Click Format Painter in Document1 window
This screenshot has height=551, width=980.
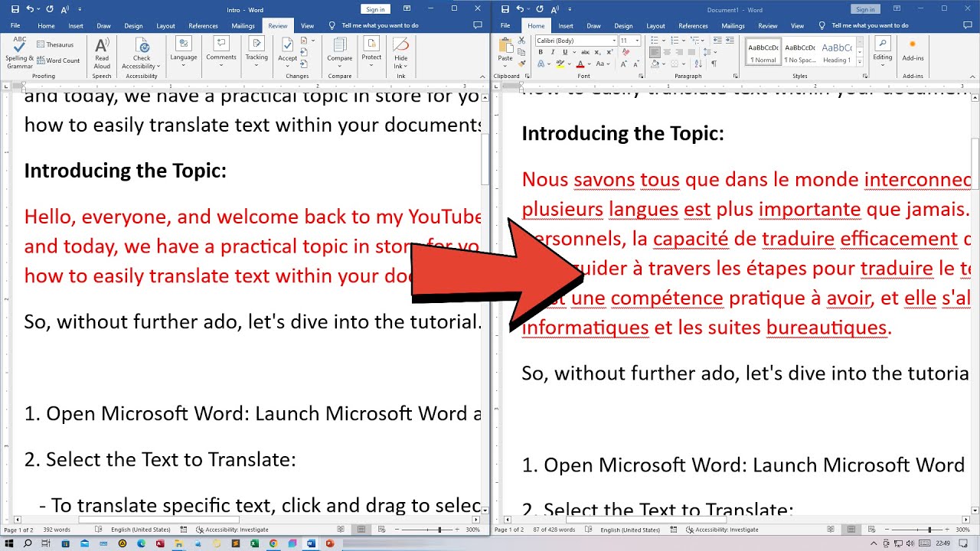(521, 64)
